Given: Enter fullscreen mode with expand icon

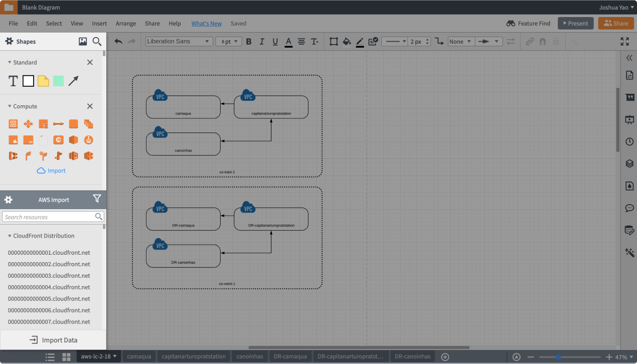Looking at the screenshot, I should [x=624, y=42].
